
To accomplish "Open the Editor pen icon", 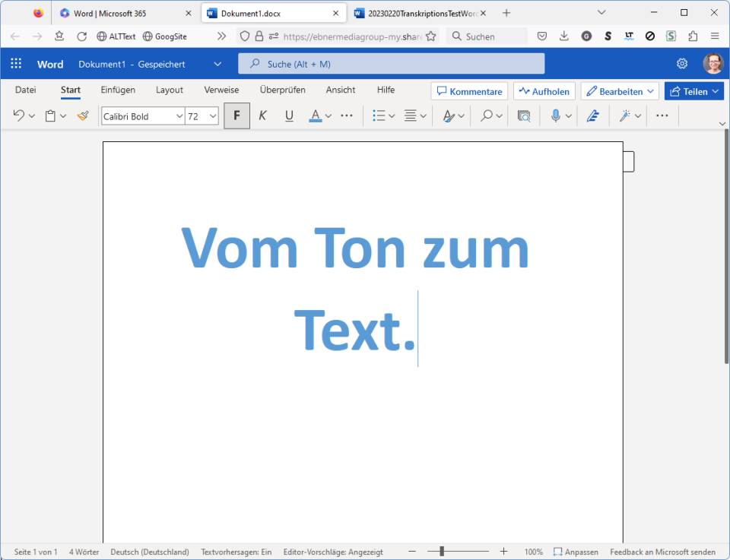I will (593, 116).
